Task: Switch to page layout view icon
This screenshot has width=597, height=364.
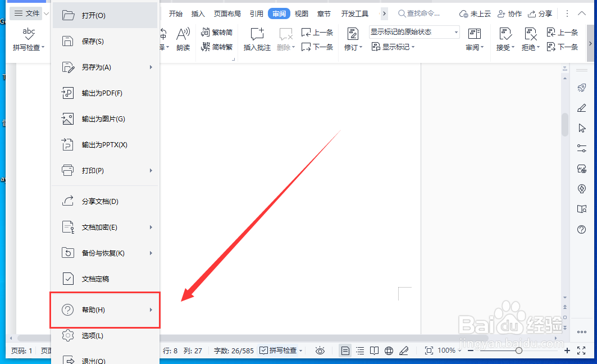Action: point(345,351)
